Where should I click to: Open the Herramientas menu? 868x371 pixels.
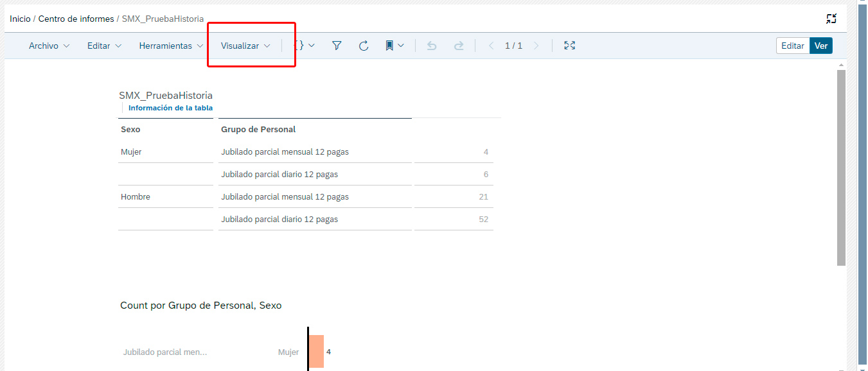coord(171,46)
